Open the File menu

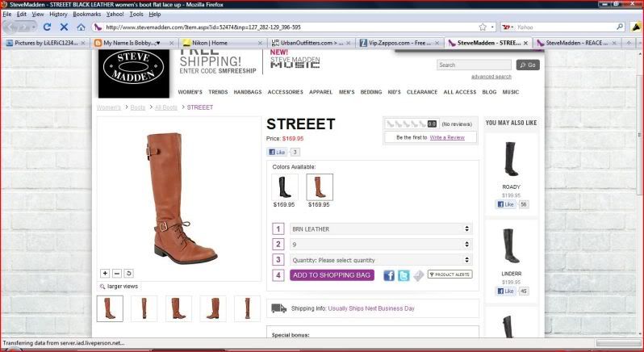pyautogui.click(x=7, y=14)
